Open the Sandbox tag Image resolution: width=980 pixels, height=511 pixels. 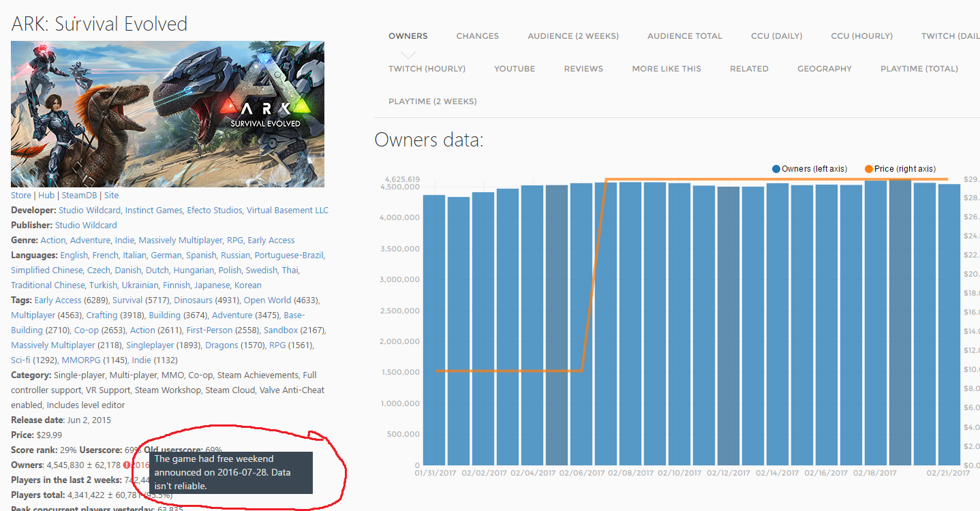click(x=281, y=330)
